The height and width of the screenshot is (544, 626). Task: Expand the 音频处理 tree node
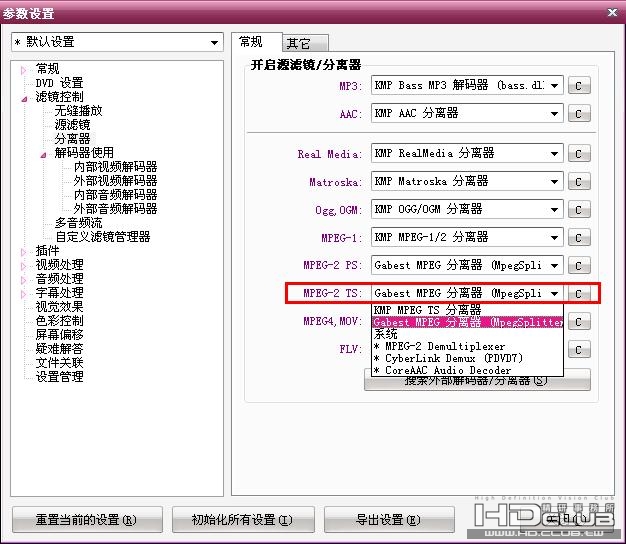coord(23,280)
